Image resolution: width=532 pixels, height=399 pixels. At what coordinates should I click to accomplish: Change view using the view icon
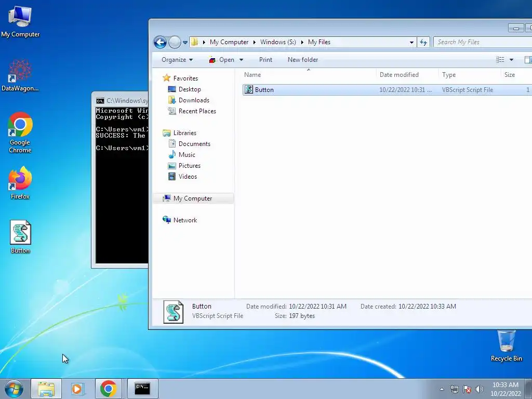coord(500,60)
